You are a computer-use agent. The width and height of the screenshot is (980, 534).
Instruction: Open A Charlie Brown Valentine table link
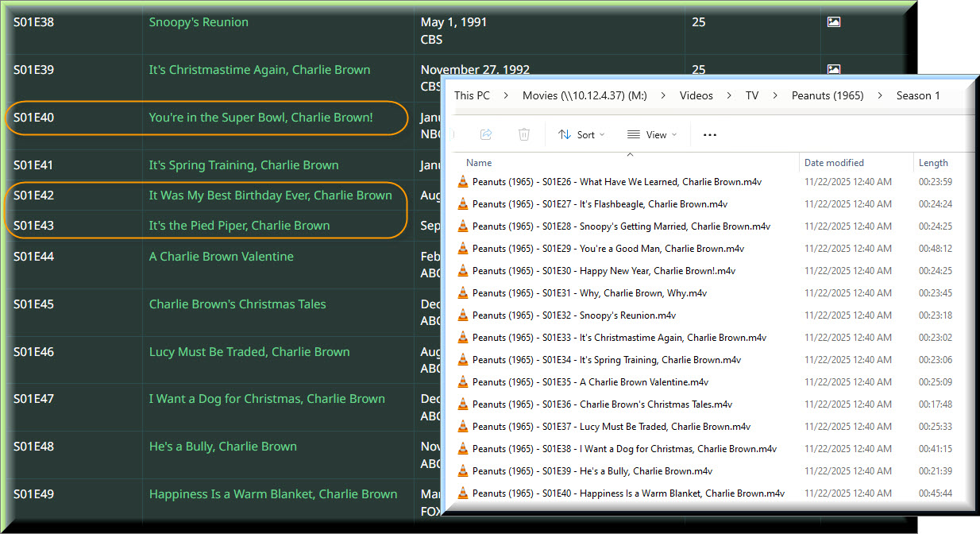(x=221, y=257)
